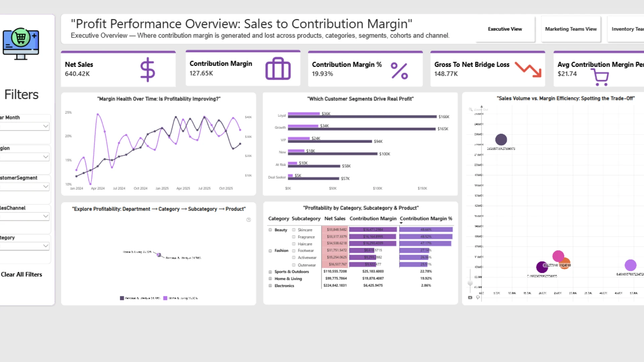
Task: Click the briefcase icon on Contribution Margin card
Action: 278,69
